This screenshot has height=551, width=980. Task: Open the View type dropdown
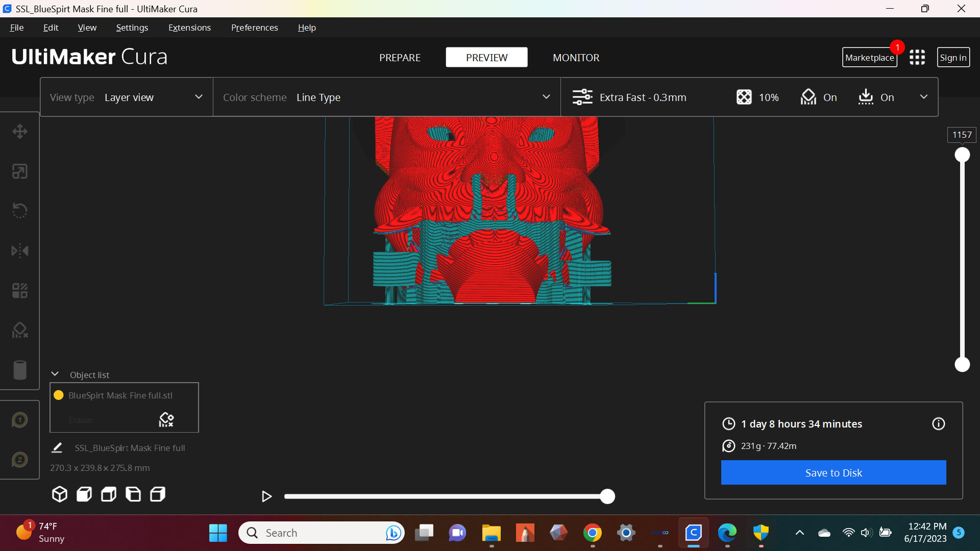153,97
